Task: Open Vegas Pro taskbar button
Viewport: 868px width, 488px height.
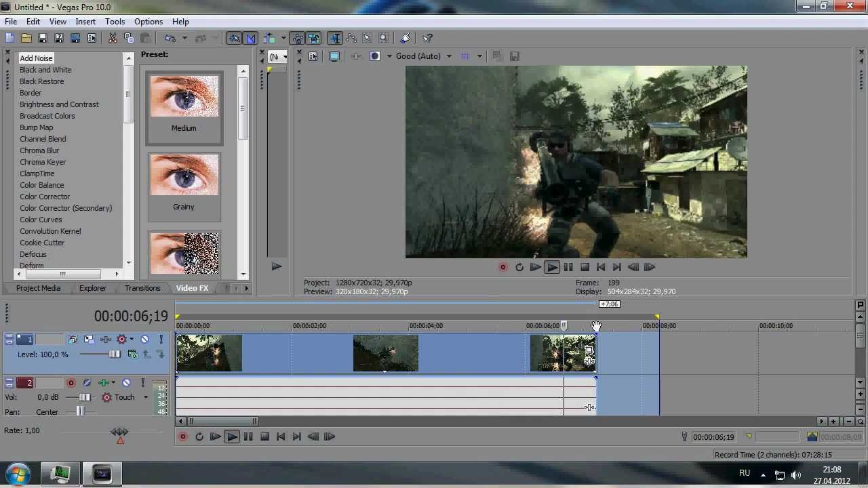Action: [x=102, y=474]
